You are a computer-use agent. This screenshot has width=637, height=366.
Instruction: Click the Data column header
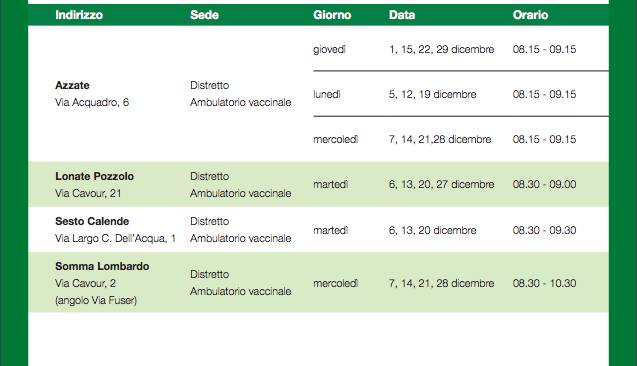tap(402, 15)
